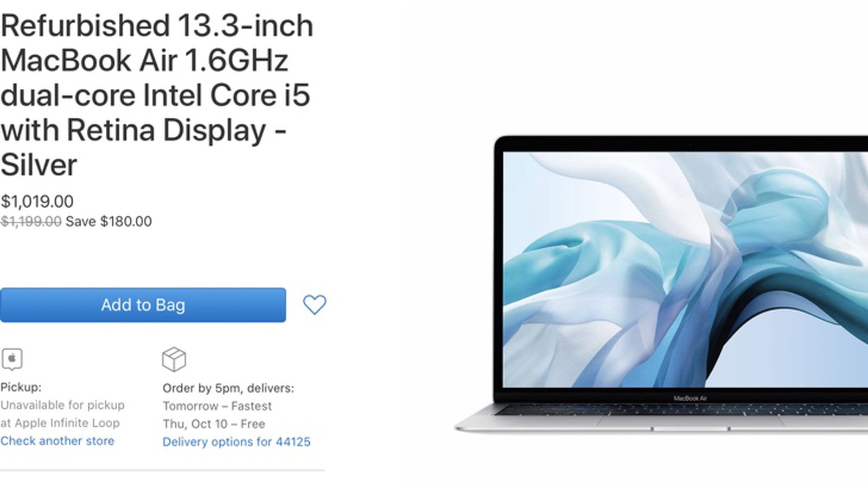Save product with the heart favorite icon
Screen dimensions: 868x488
click(x=314, y=305)
